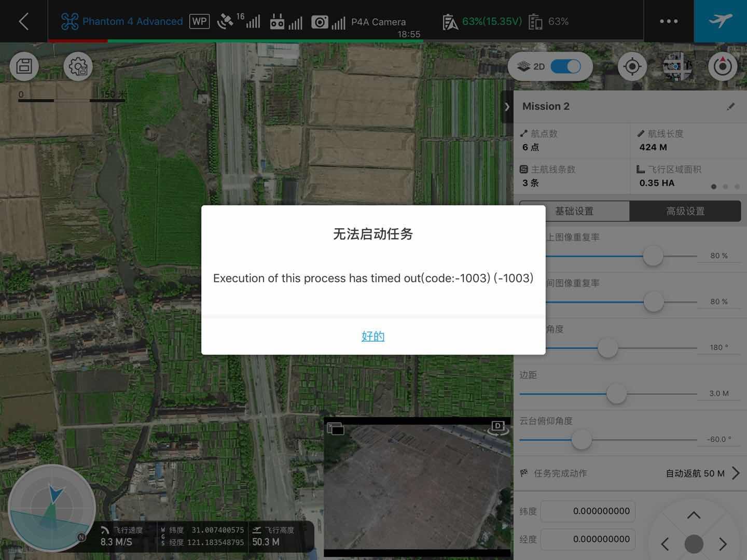Tap the center dot of the direction pad
The image size is (747, 560).
point(694,544)
